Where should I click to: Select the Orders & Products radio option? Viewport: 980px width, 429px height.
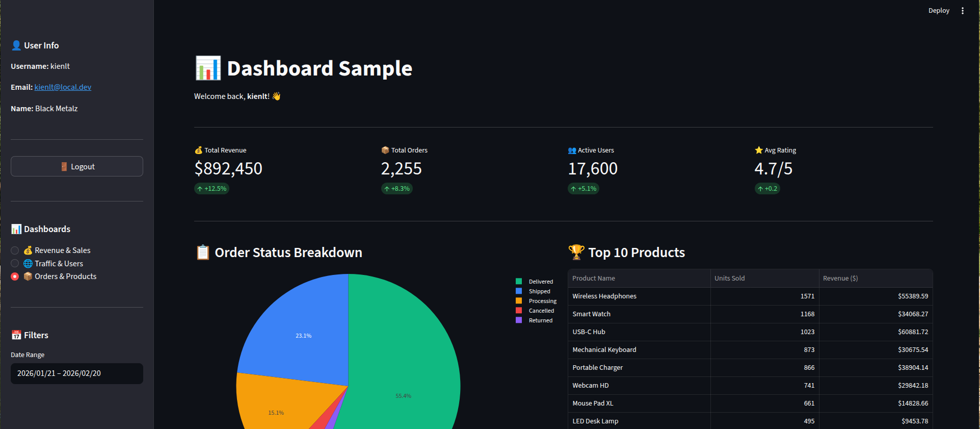tap(15, 276)
